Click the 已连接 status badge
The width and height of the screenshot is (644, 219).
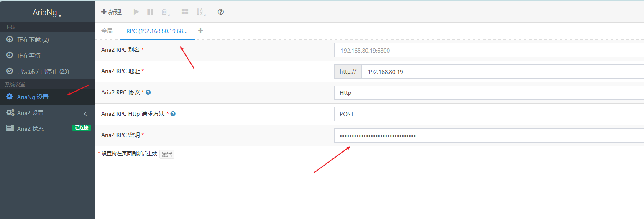pyautogui.click(x=82, y=128)
